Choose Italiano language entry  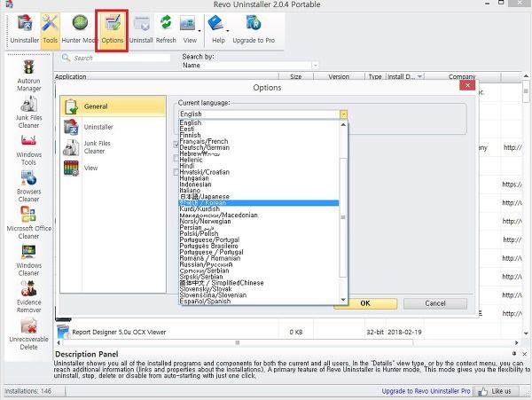[259, 191]
